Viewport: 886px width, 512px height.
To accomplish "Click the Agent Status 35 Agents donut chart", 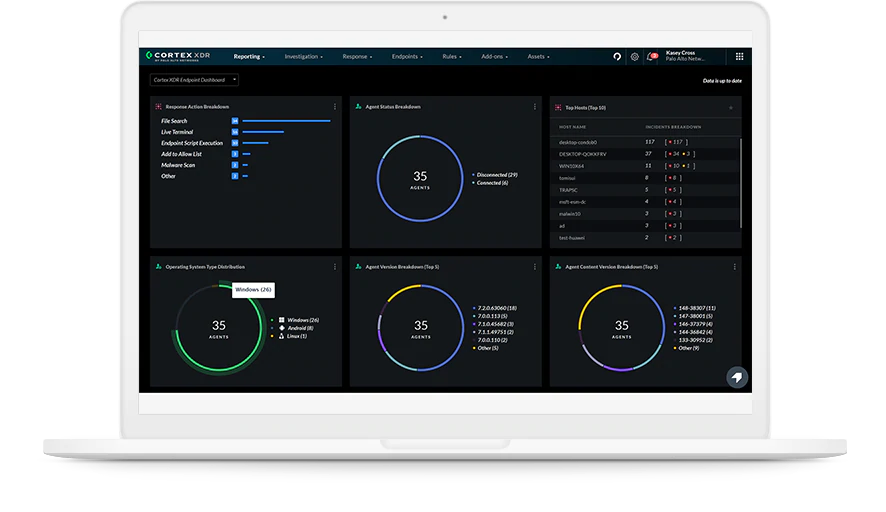I will click(x=420, y=179).
